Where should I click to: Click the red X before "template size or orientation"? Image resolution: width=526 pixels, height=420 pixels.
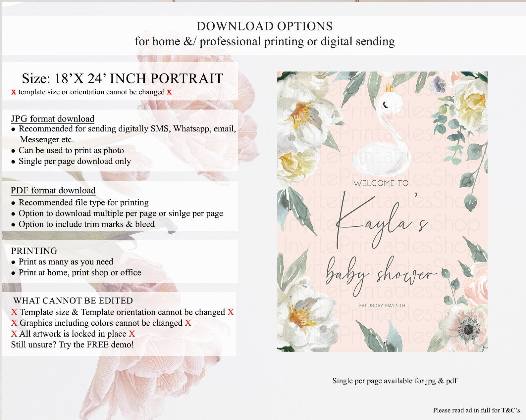click(14, 92)
